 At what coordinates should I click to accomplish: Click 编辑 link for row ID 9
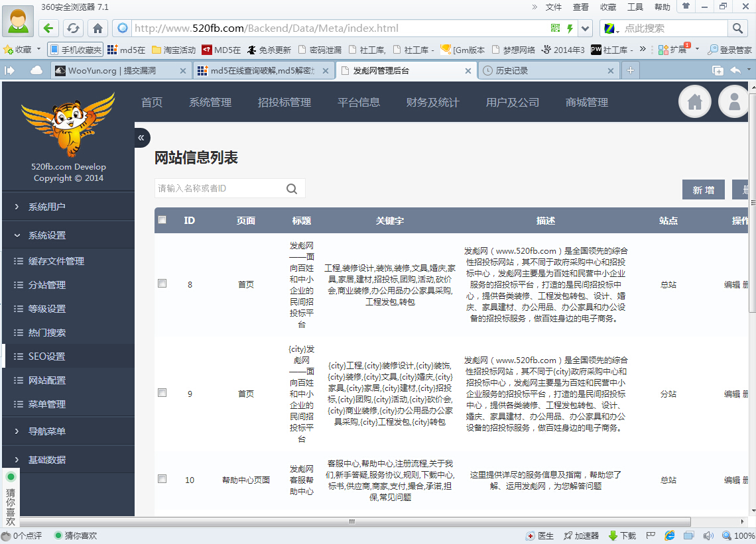tap(731, 394)
